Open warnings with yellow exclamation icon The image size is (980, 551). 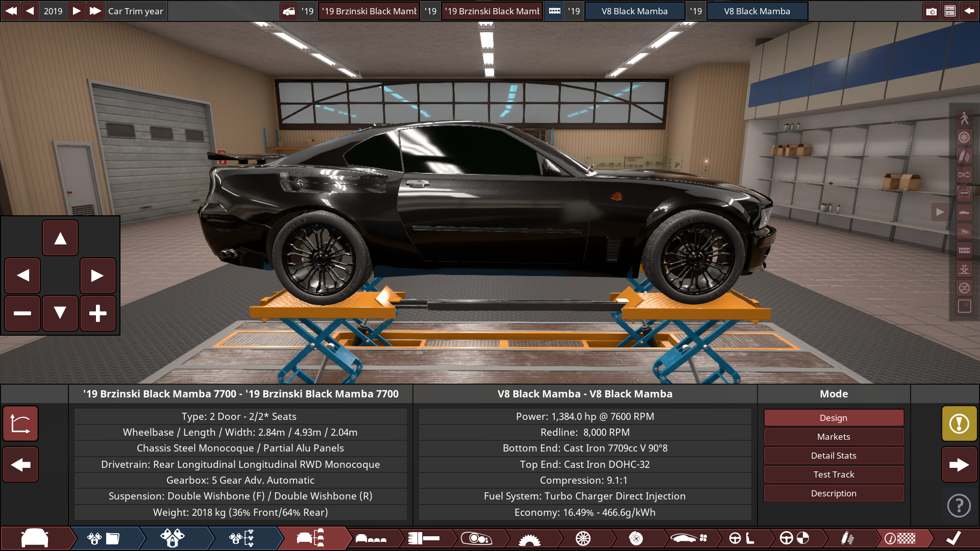point(959,423)
